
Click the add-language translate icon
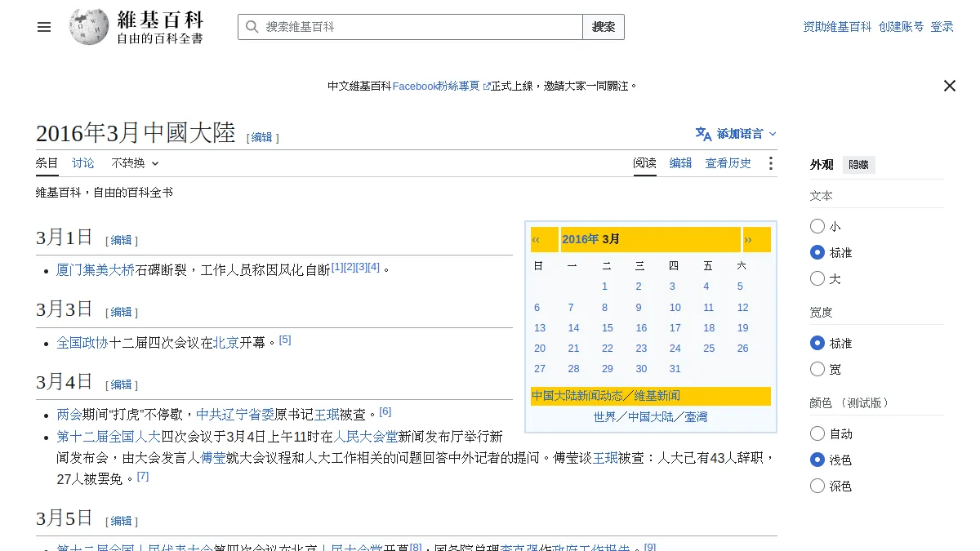pos(703,134)
